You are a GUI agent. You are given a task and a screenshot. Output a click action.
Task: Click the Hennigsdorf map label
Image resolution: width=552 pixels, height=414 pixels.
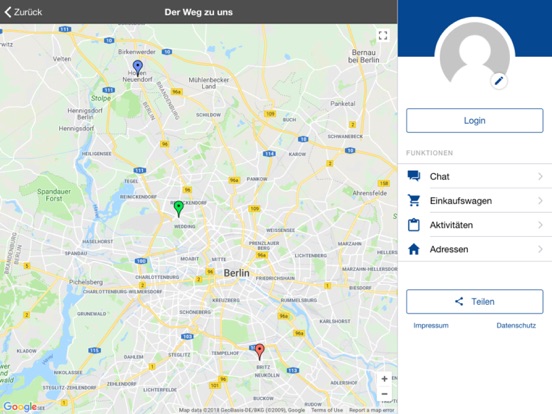[x=76, y=128]
